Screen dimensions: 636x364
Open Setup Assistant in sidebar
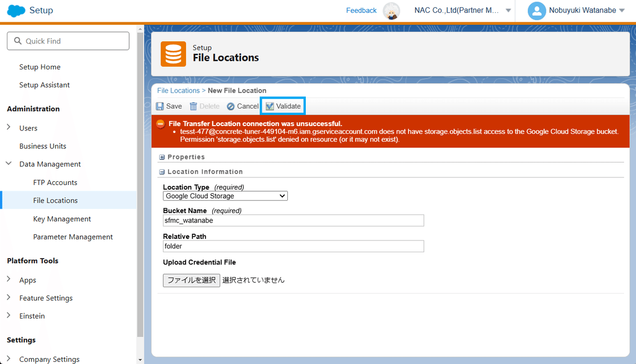point(45,85)
